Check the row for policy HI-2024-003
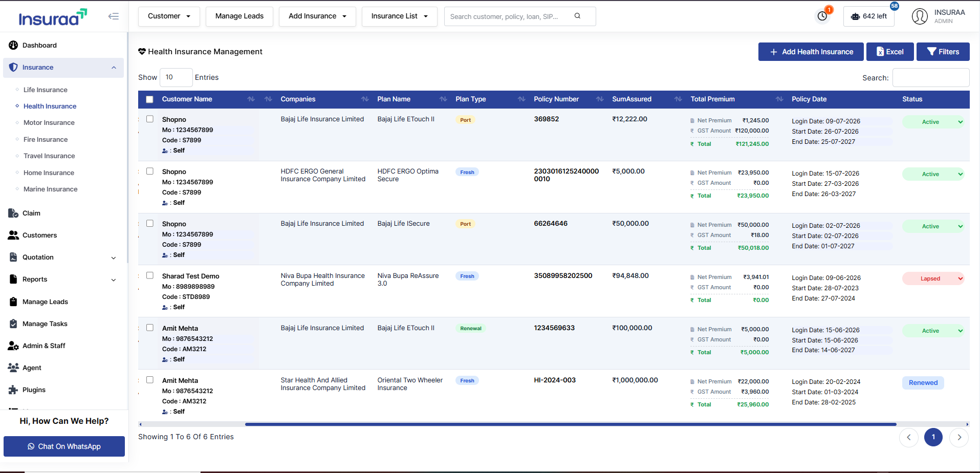The image size is (980, 473). pyautogui.click(x=150, y=380)
